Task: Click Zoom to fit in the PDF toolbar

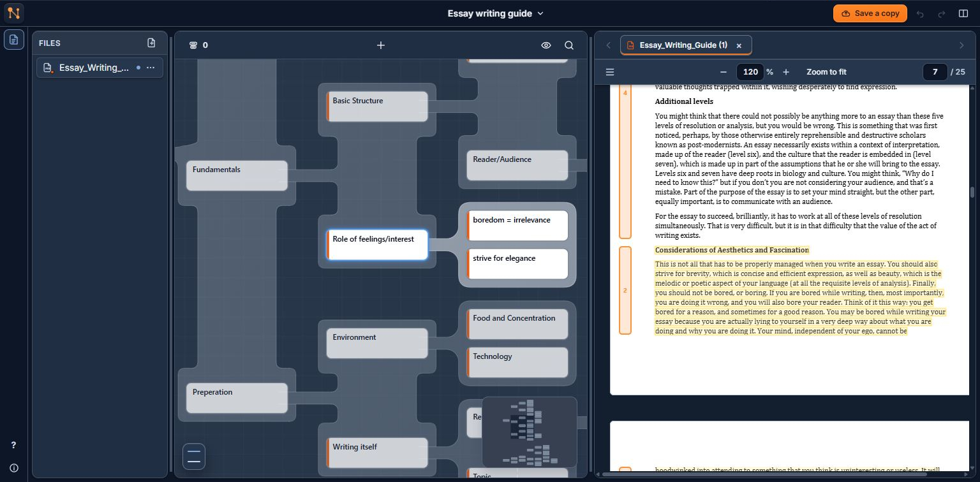Action: 826,72
